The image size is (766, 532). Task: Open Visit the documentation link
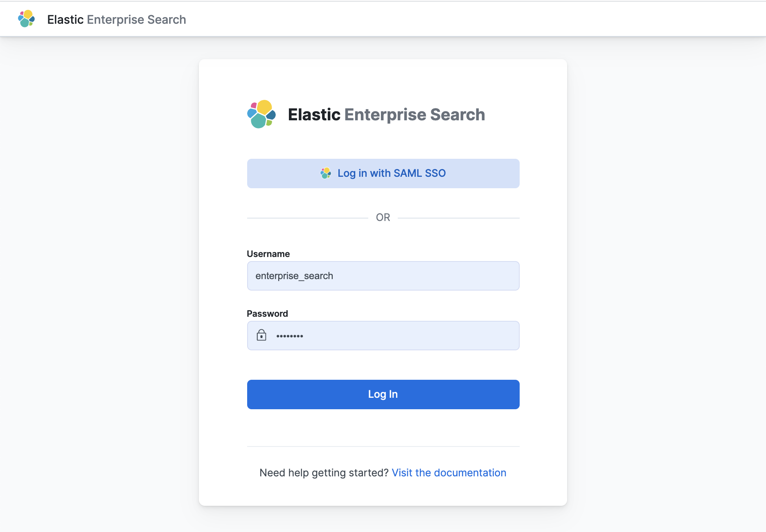(x=448, y=473)
